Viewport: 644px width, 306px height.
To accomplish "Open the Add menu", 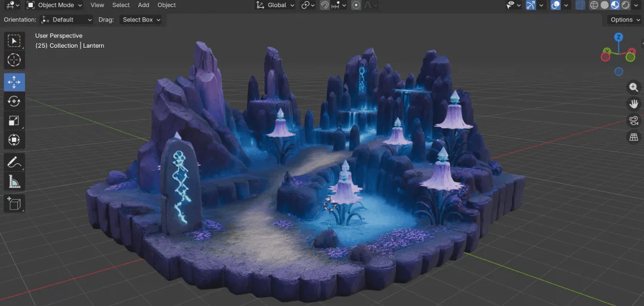I will (144, 5).
